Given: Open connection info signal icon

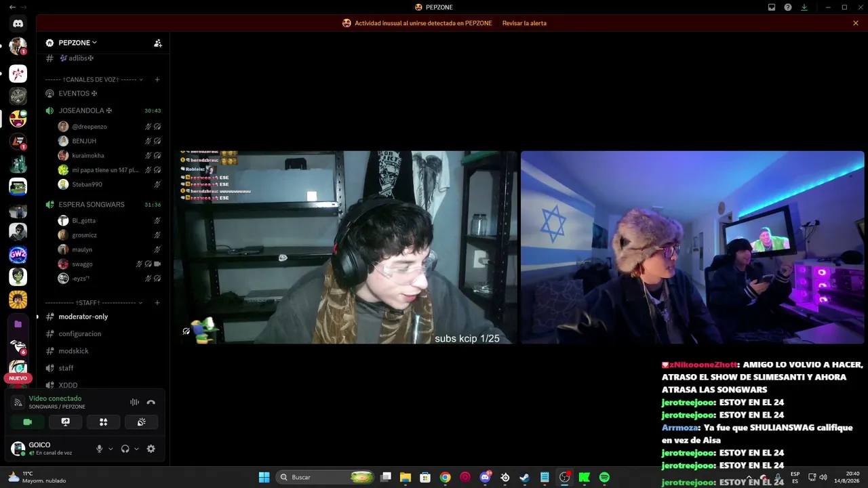Looking at the screenshot, I should (x=18, y=402).
